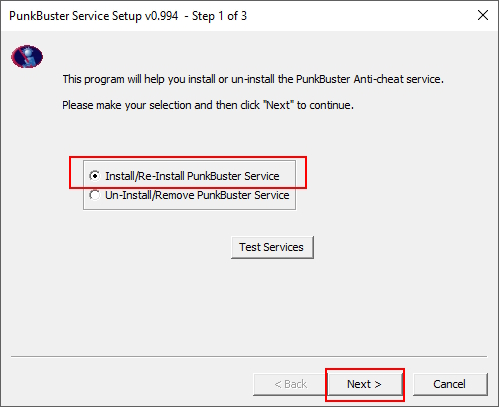Click the "Please make your selection" instruction line
Image resolution: width=499 pixels, height=407 pixels.
click(208, 105)
